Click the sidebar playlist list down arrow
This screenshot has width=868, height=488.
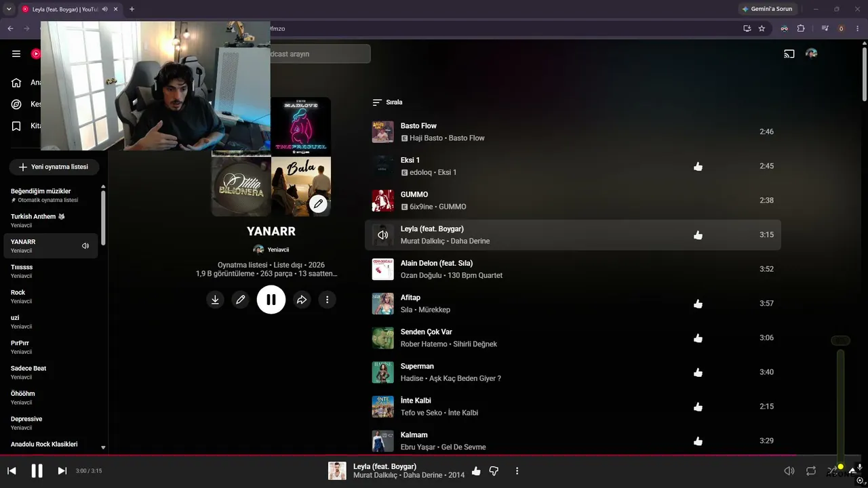103,448
